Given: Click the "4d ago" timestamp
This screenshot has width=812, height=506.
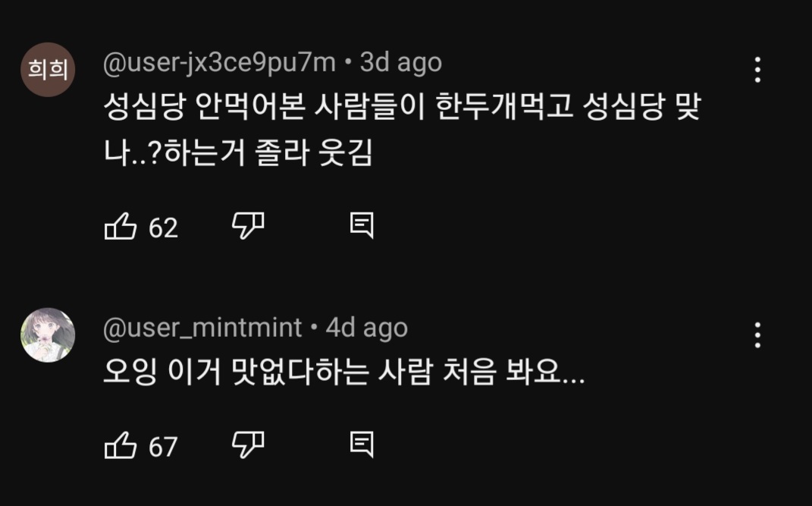Looking at the screenshot, I should (x=367, y=328).
